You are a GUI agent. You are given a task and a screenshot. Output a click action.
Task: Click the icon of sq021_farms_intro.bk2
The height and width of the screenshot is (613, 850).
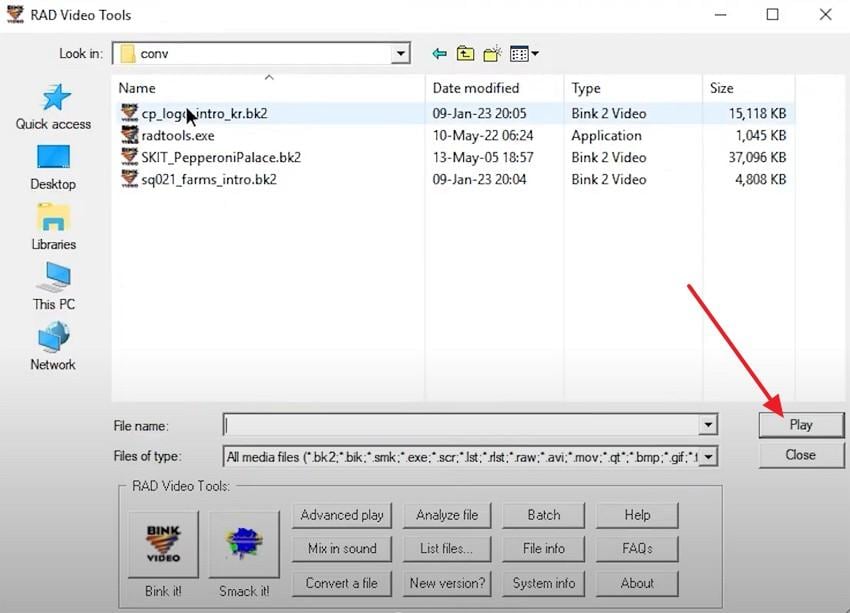click(130, 179)
